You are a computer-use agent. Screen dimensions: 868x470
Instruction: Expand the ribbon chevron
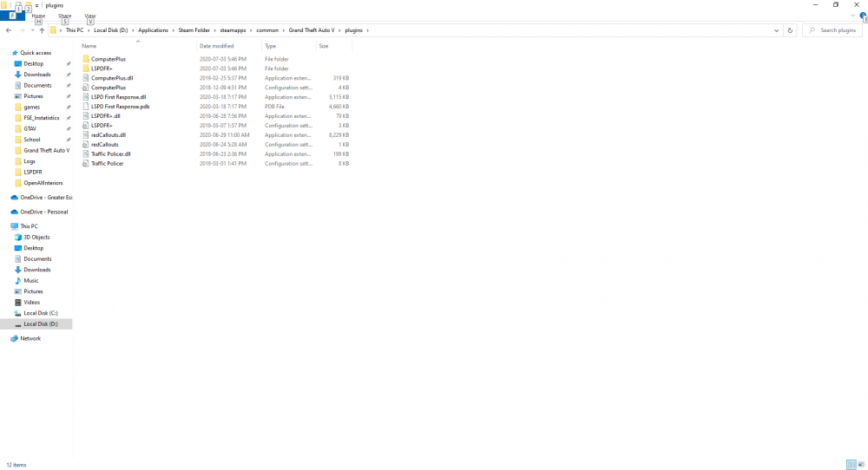[852, 16]
